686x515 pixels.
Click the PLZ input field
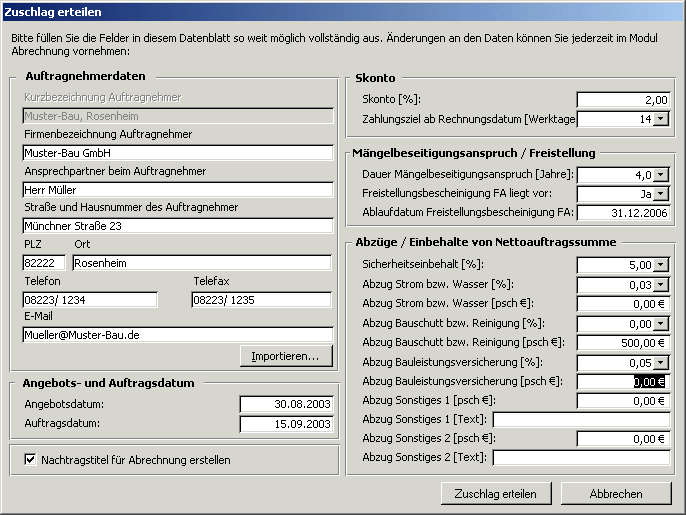pos(44,263)
